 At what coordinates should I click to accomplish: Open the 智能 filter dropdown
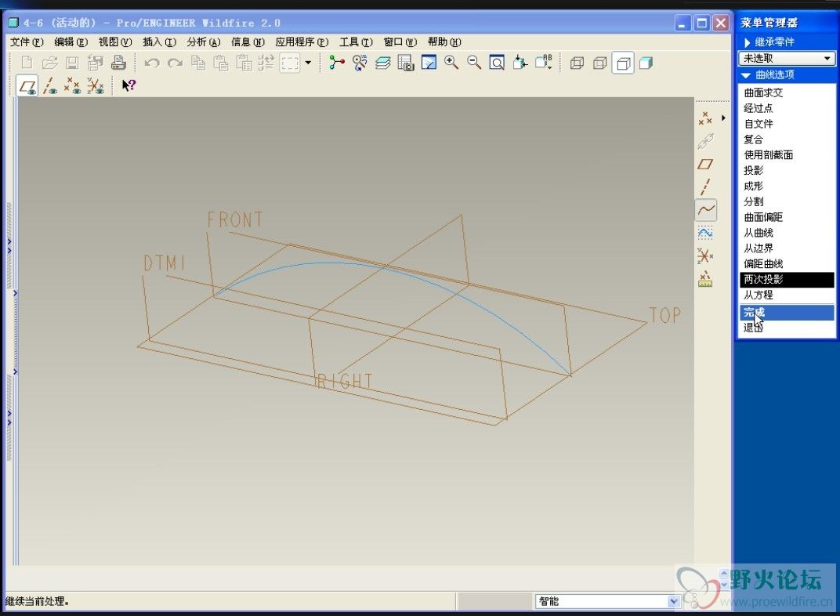[x=673, y=602]
